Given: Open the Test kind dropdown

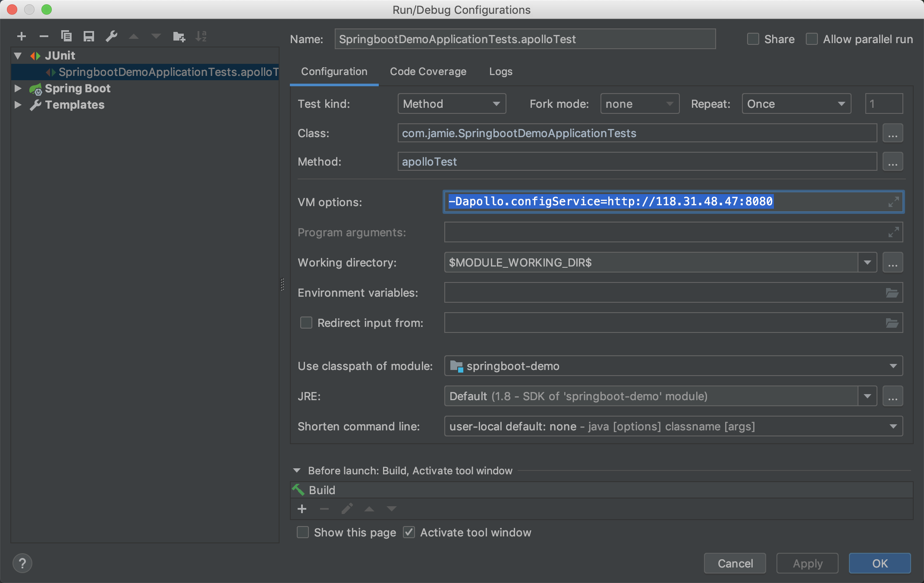Looking at the screenshot, I should (451, 104).
